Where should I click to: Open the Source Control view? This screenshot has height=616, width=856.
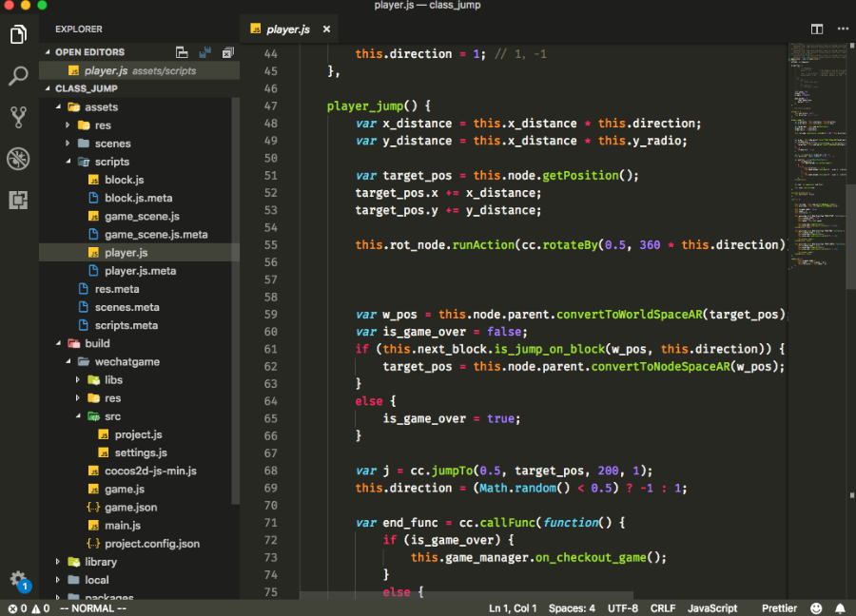[x=18, y=117]
